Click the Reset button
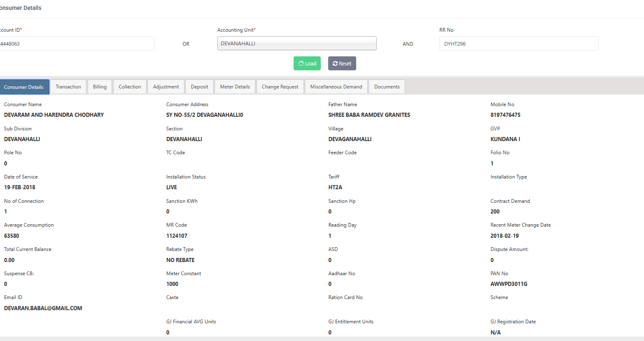Screen dimensions: 644x341 [x=342, y=63]
